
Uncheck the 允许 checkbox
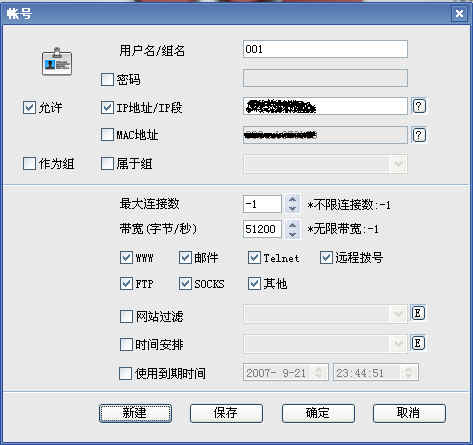click(x=29, y=108)
